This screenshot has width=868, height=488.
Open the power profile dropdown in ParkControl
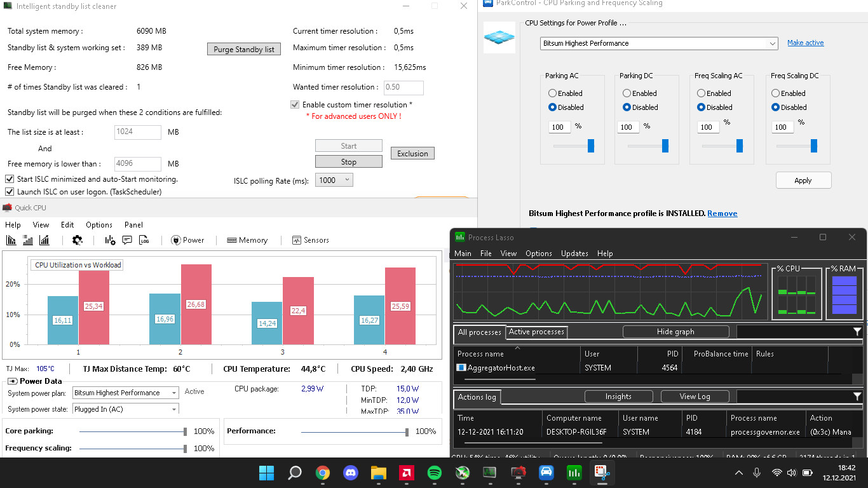pos(660,43)
